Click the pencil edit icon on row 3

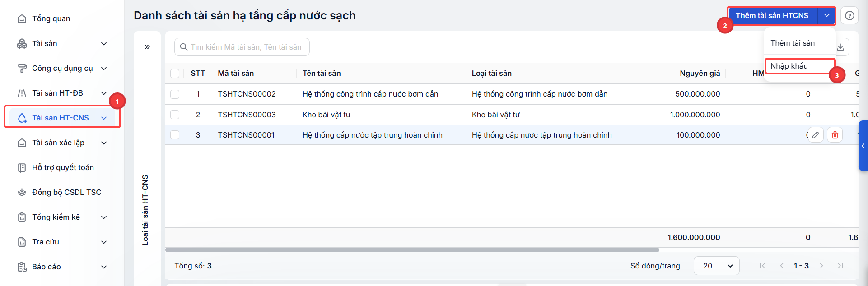[x=816, y=135]
